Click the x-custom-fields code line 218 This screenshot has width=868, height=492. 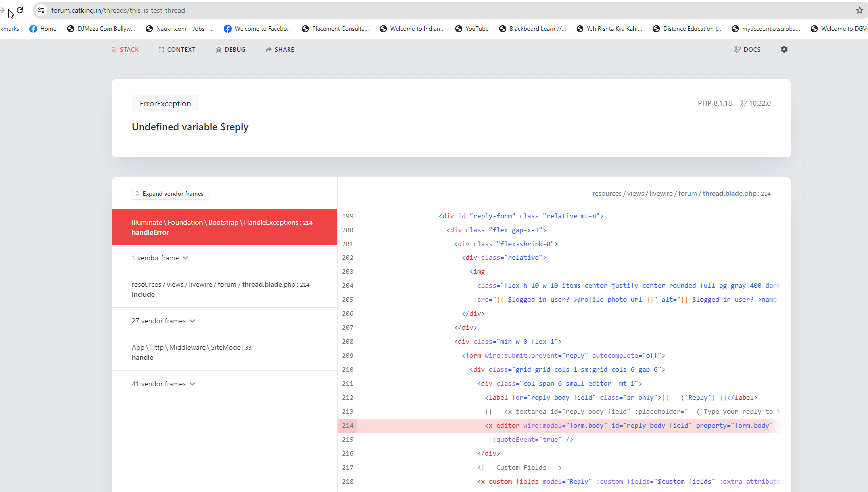[628, 482]
